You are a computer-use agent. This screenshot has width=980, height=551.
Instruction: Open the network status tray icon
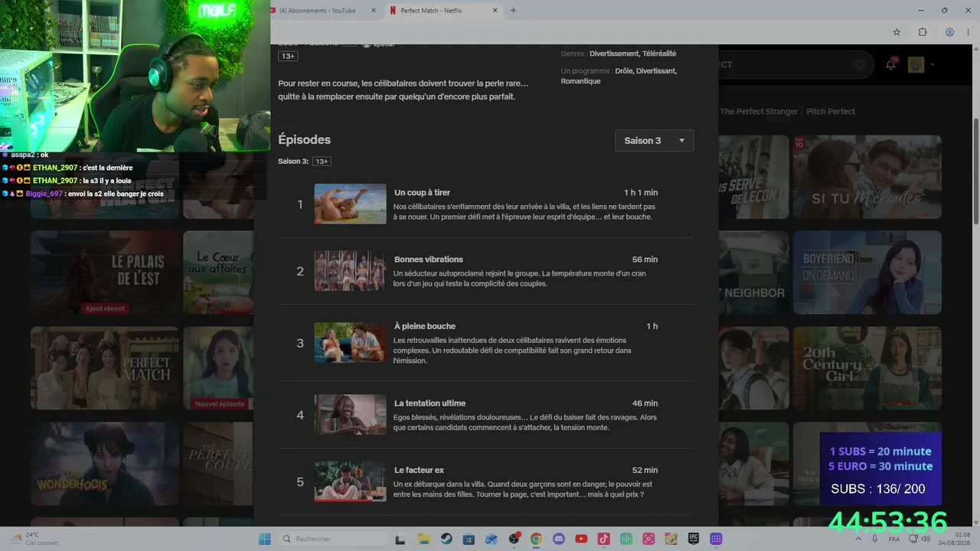click(913, 539)
